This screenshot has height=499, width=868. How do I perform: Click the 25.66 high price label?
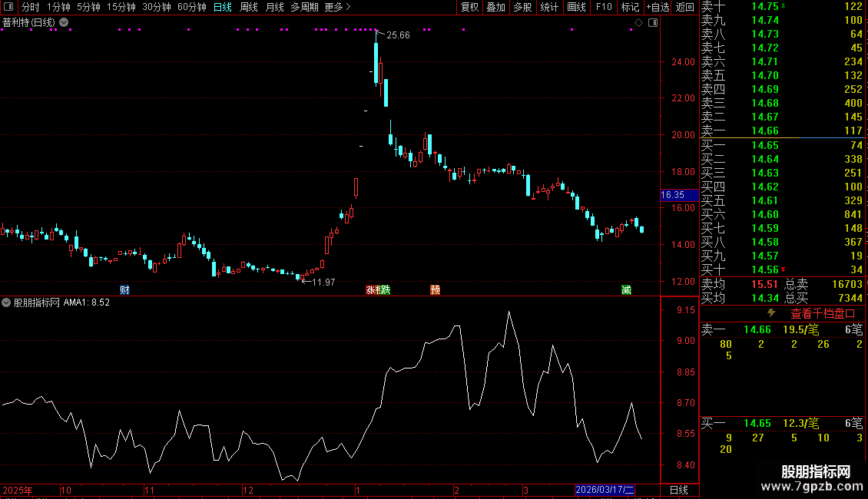[398, 35]
